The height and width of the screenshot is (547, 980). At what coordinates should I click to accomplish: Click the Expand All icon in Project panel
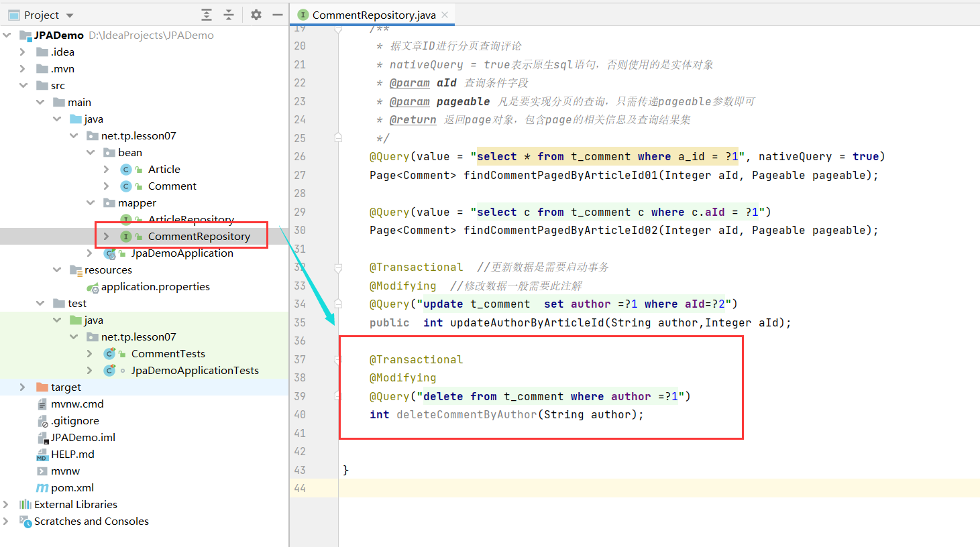point(207,15)
